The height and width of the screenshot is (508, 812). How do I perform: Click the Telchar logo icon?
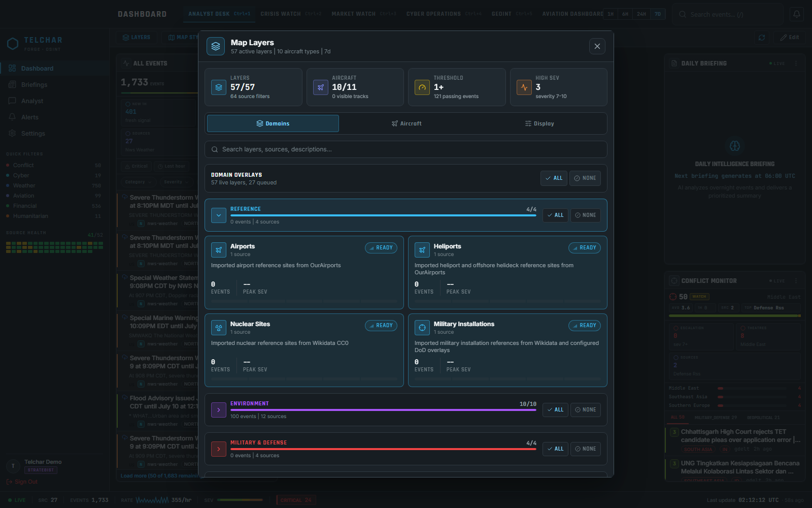coord(13,44)
